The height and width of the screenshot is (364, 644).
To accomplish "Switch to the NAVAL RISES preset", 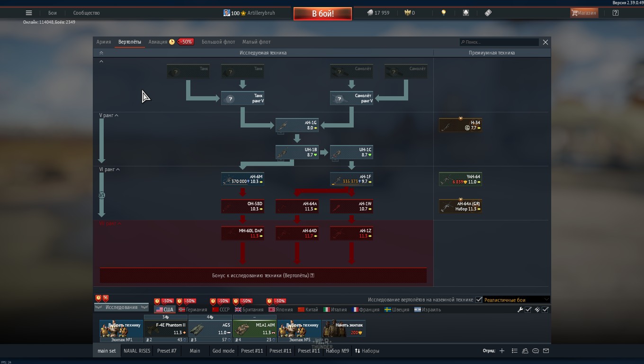I will [137, 351].
